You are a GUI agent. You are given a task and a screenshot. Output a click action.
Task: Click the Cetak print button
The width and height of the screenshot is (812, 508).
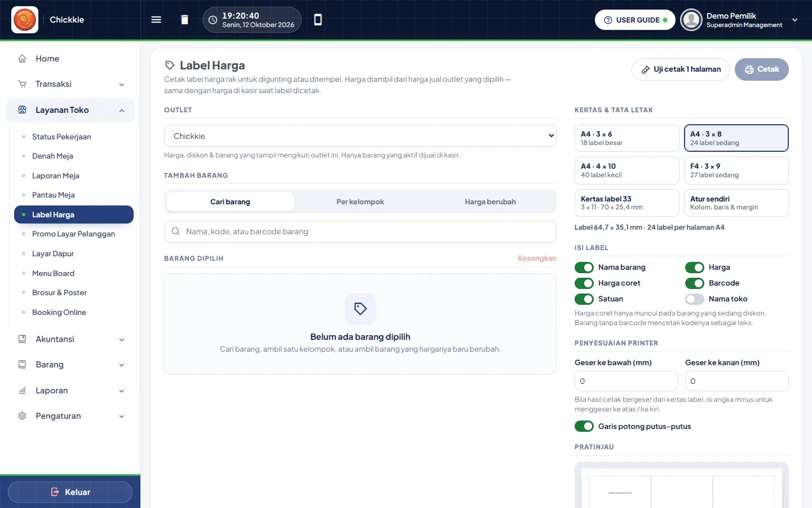click(762, 69)
